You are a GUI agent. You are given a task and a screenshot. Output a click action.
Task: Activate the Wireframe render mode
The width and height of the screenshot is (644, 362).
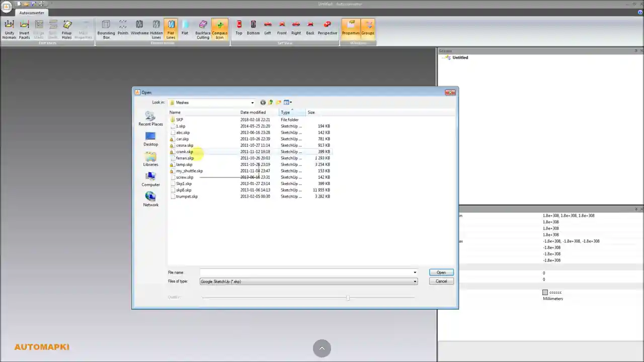(x=139, y=28)
